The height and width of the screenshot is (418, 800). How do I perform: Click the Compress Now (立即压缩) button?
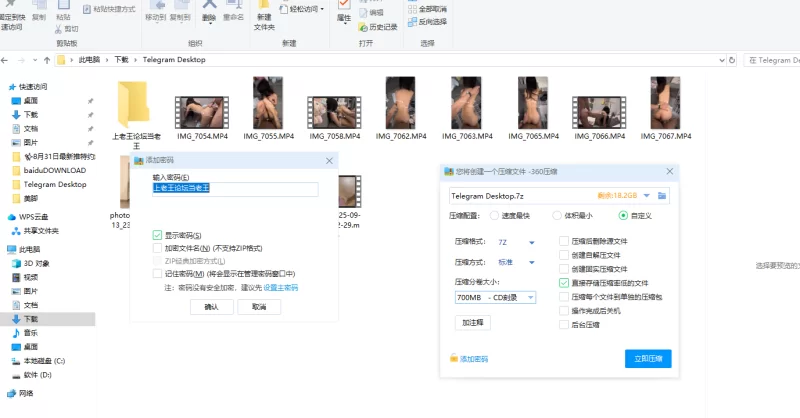pyautogui.click(x=647, y=358)
